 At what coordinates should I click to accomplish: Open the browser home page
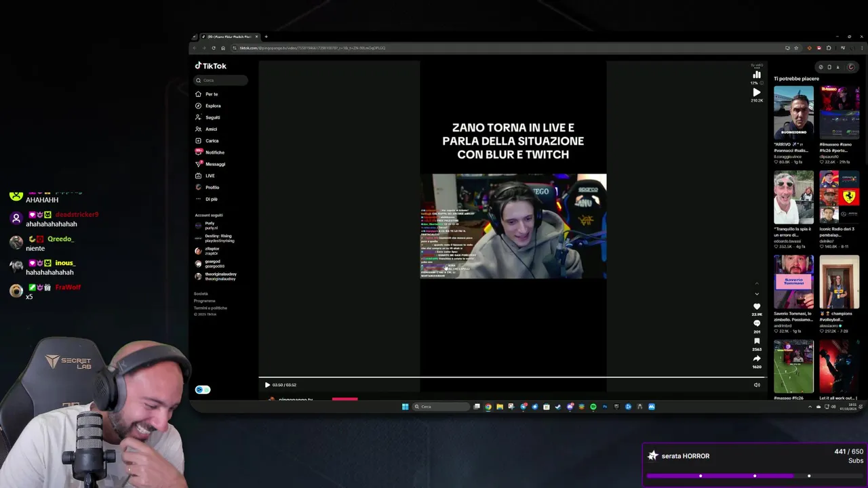(223, 48)
